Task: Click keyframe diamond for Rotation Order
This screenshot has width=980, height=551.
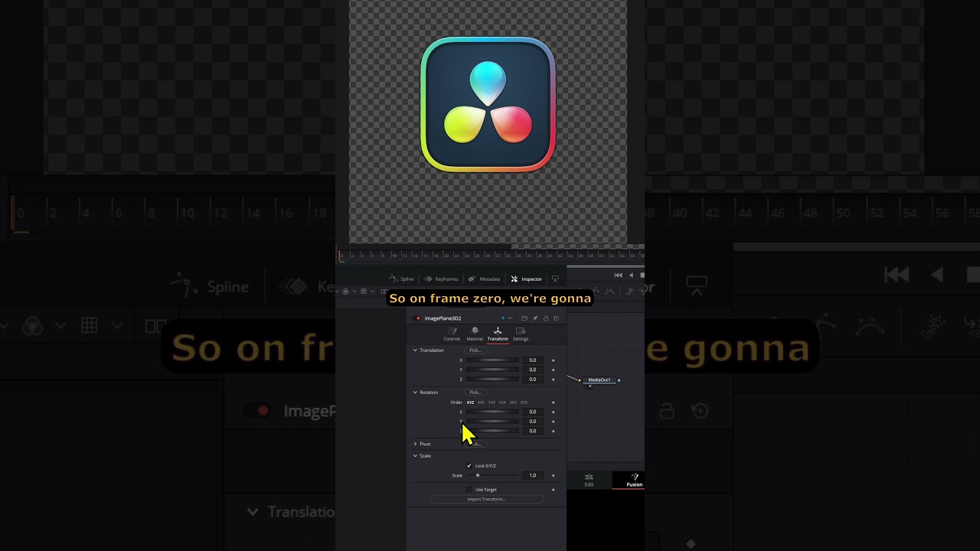Action: tap(554, 403)
